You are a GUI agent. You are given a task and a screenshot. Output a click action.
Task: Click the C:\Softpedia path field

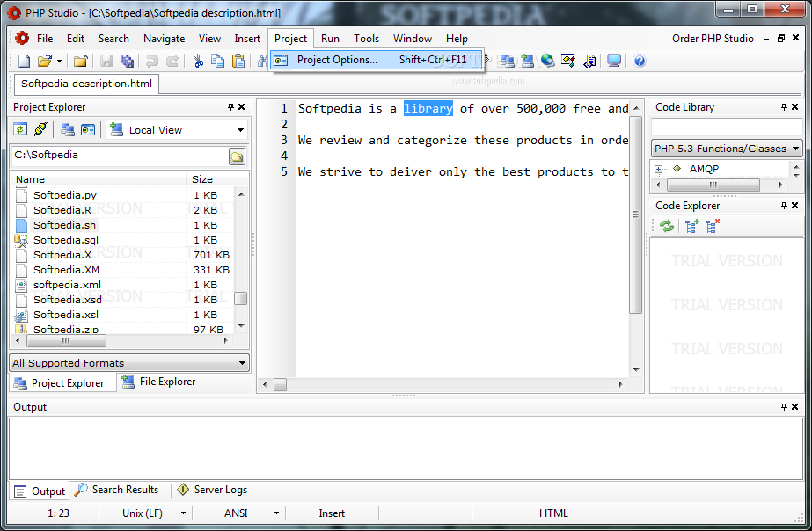[119, 156]
